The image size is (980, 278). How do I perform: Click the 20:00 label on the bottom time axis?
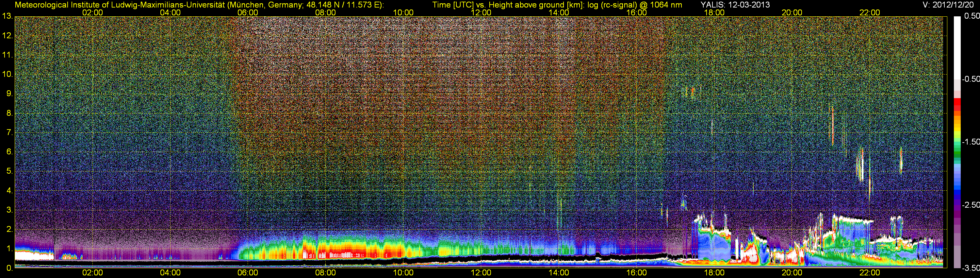pos(792,273)
